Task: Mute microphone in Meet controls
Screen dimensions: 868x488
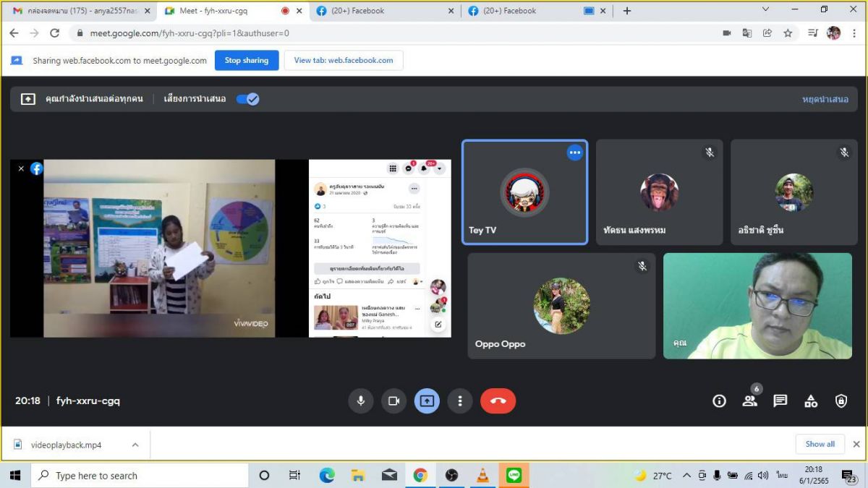Action: coord(360,401)
